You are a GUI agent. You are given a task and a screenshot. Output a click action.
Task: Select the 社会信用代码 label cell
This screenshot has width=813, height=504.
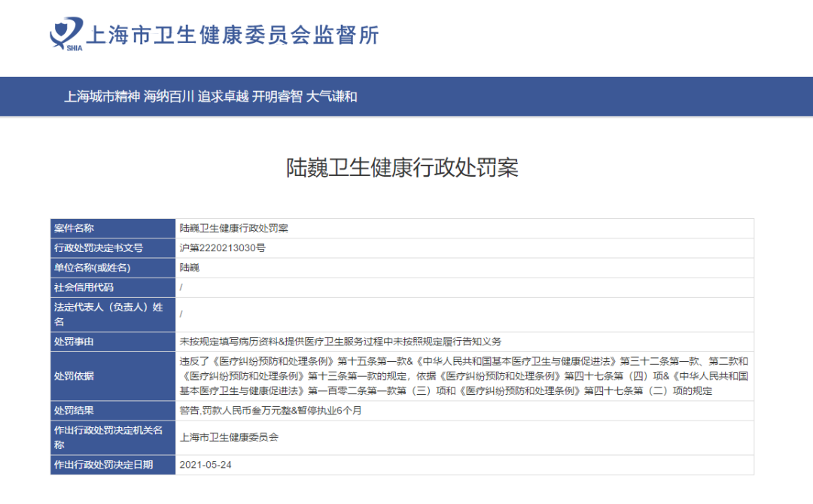[113, 287]
